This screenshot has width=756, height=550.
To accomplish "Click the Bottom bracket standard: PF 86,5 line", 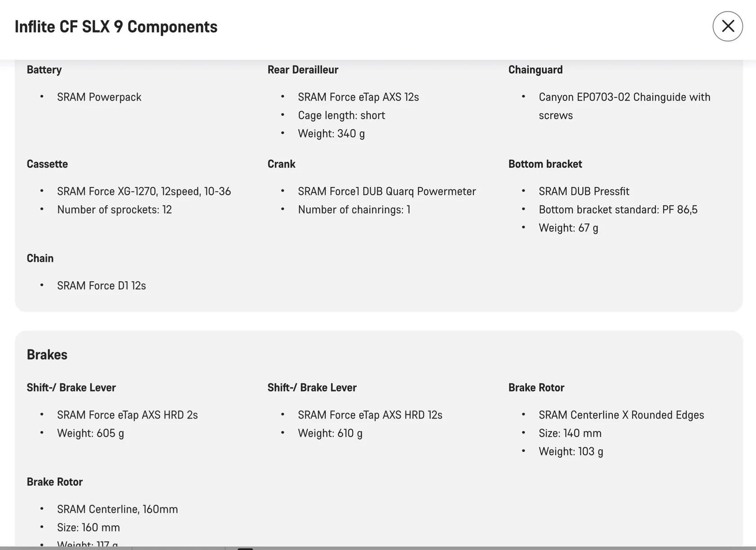I will (x=618, y=210).
